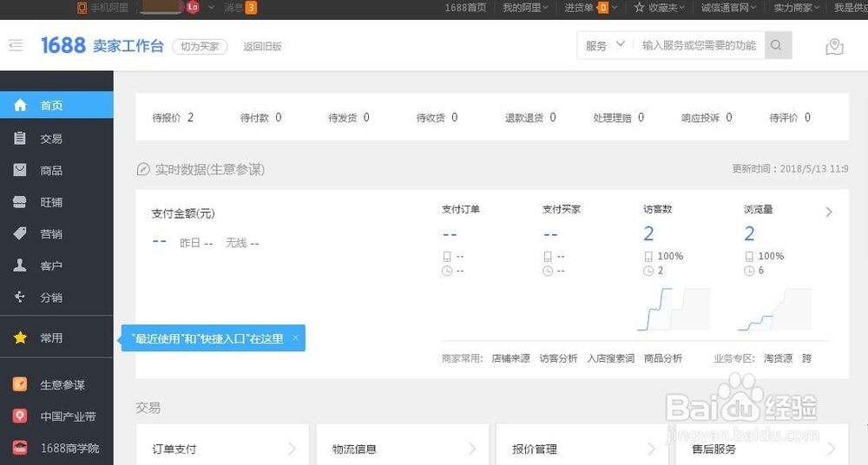This screenshot has height=465, width=868.
Task: Click the 手机阿里 phone icon in the top bar
Action: 82,7
